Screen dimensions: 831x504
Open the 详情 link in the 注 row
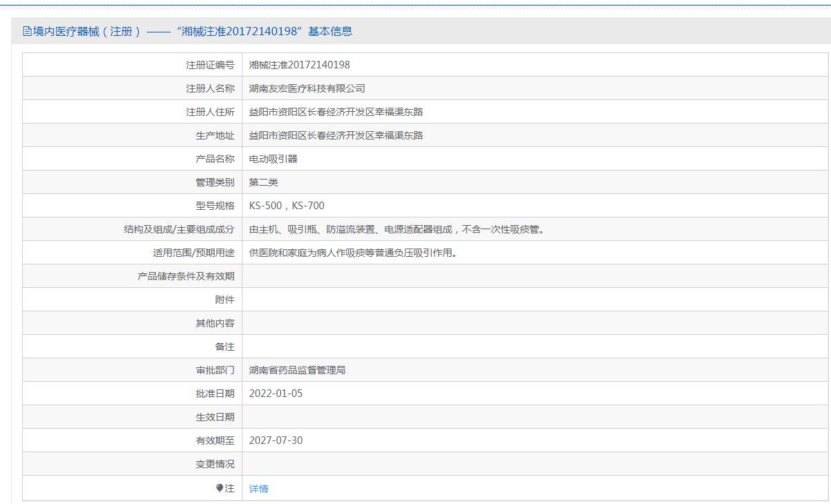(x=258, y=489)
